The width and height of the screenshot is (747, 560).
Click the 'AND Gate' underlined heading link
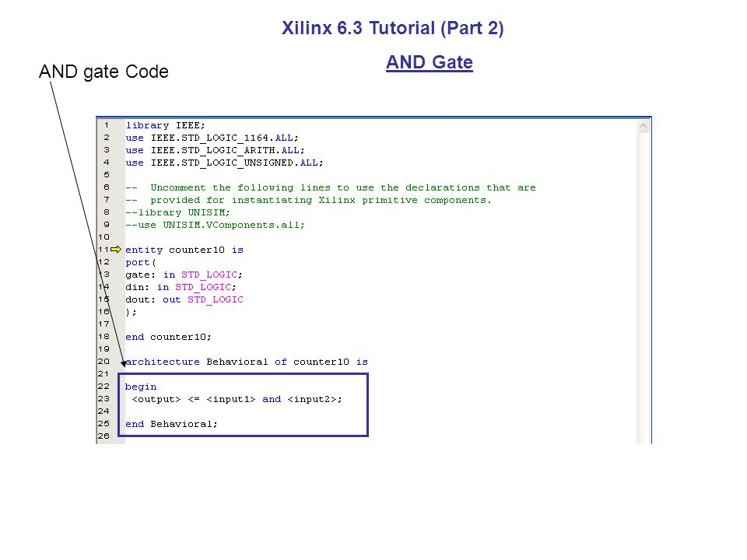[x=430, y=62]
